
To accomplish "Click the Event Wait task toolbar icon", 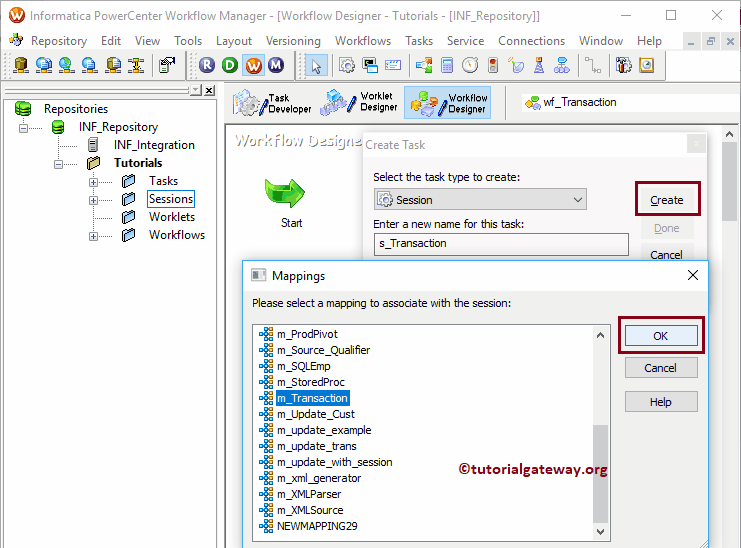I will click(516, 65).
